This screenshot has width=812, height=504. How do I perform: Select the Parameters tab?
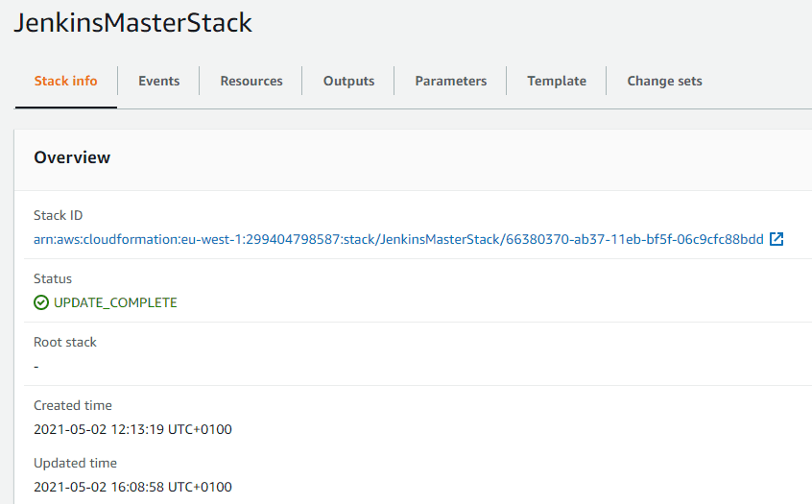[x=450, y=81]
